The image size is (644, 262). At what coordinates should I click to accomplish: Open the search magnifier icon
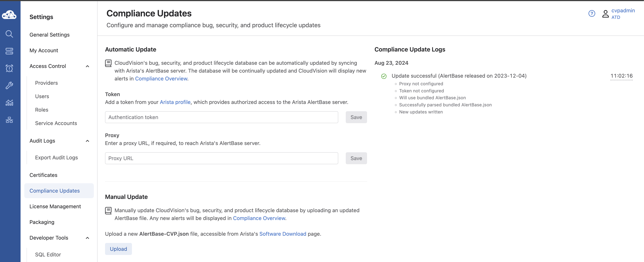point(9,34)
